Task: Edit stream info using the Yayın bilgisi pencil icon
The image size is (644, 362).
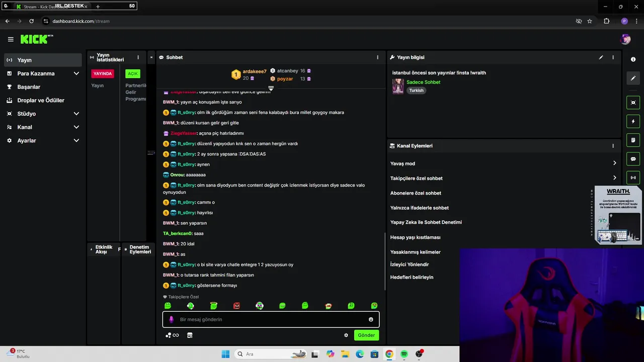Action: tap(601, 57)
